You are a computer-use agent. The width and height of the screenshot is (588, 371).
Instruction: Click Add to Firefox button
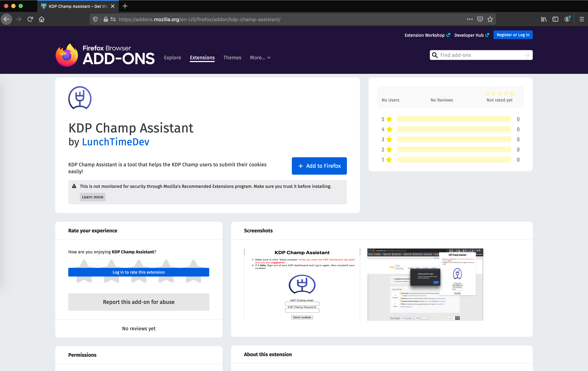[x=319, y=166]
